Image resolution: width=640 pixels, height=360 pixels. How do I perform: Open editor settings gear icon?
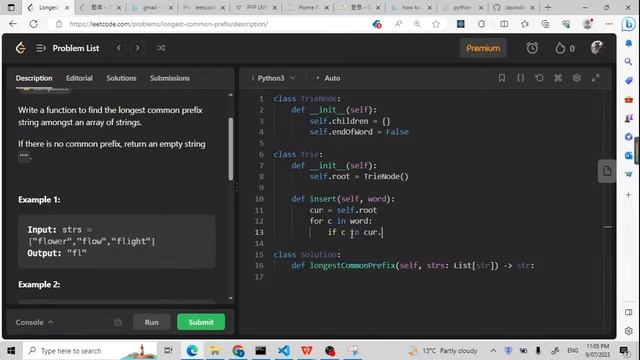[577, 78]
